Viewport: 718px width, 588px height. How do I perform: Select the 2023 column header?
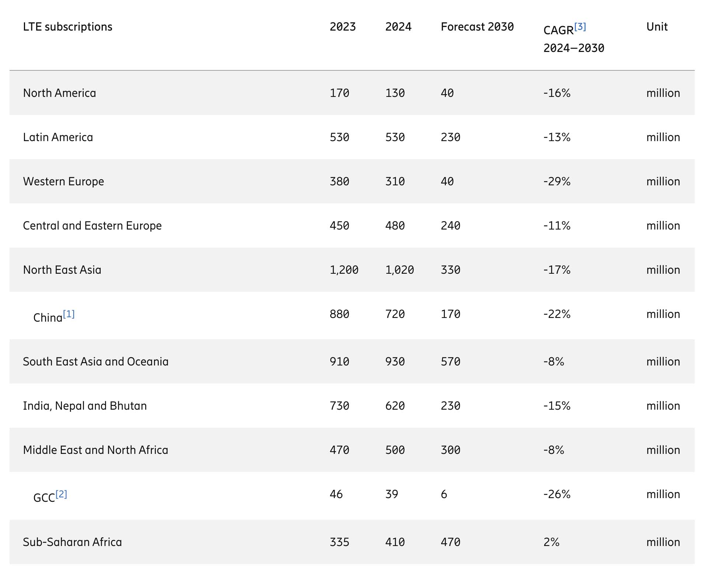click(343, 27)
